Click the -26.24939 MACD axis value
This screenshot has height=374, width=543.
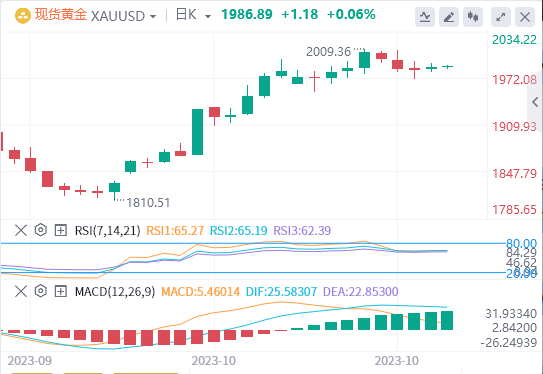tap(509, 343)
